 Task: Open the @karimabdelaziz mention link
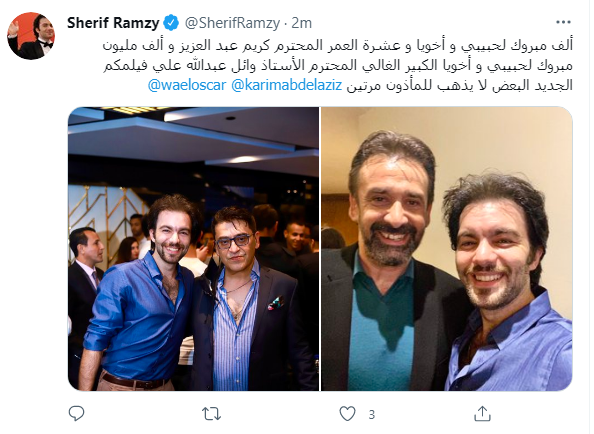286,85
